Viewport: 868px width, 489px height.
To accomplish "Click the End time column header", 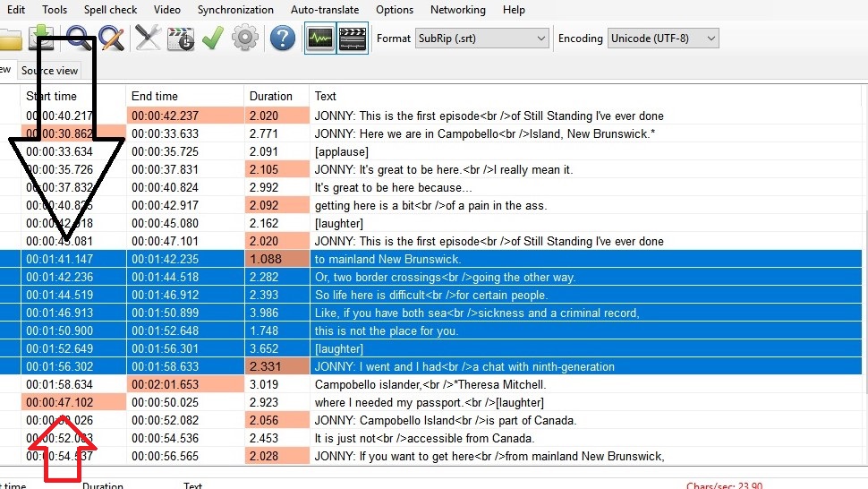I will 185,96.
